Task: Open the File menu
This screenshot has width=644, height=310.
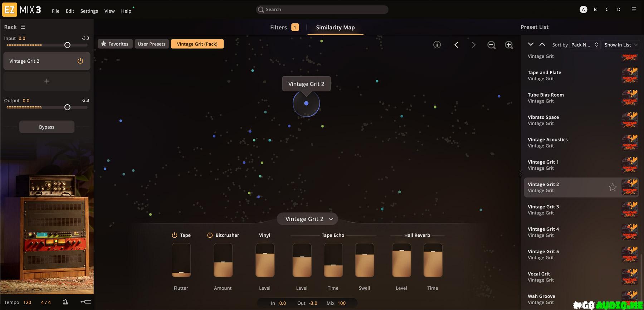Action: click(55, 11)
